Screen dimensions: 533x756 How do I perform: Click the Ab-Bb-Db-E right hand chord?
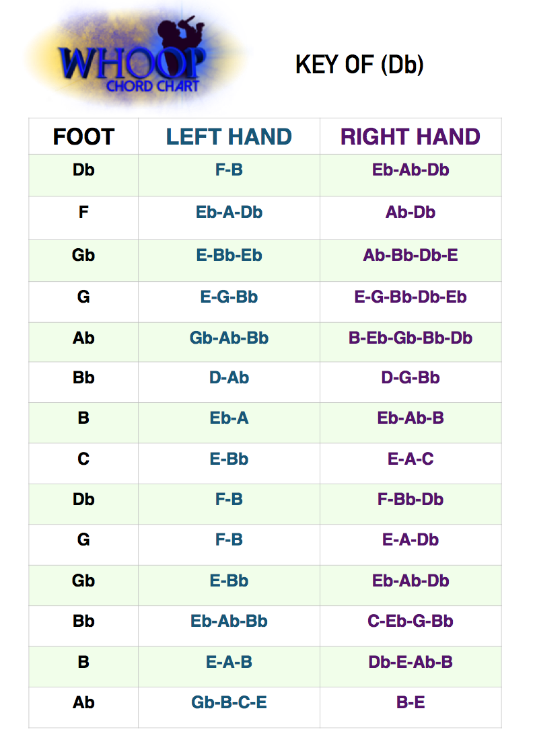coord(411,256)
